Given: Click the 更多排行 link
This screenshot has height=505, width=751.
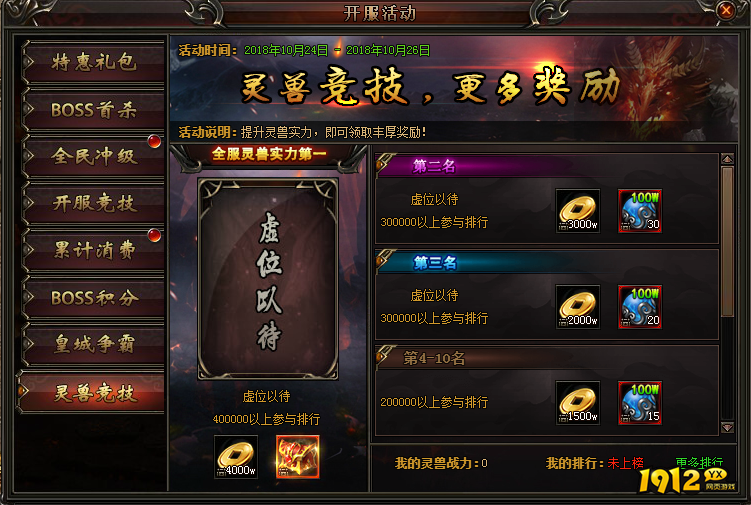Looking at the screenshot, I should click(x=699, y=462).
